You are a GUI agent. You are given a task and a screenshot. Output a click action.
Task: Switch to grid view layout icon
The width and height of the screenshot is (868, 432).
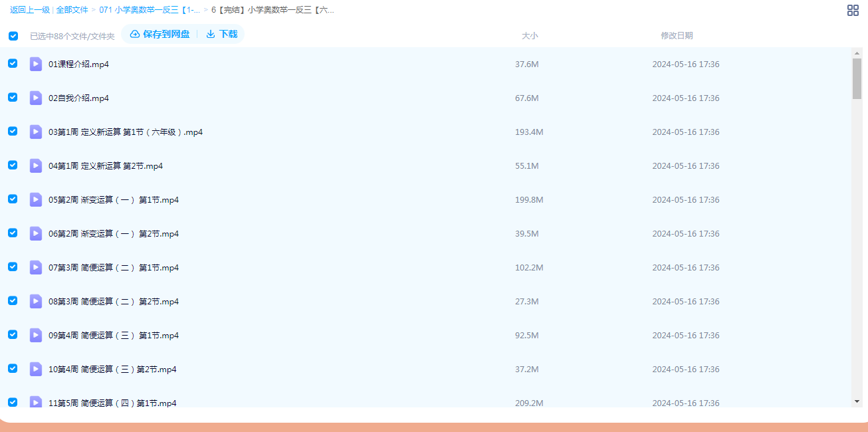pyautogui.click(x=853, y=10)
